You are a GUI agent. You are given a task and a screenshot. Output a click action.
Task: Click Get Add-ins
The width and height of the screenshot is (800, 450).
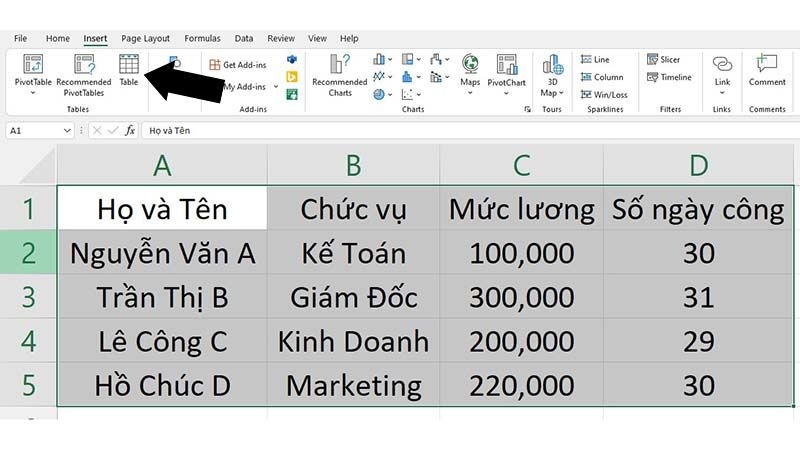click(238, 65)
